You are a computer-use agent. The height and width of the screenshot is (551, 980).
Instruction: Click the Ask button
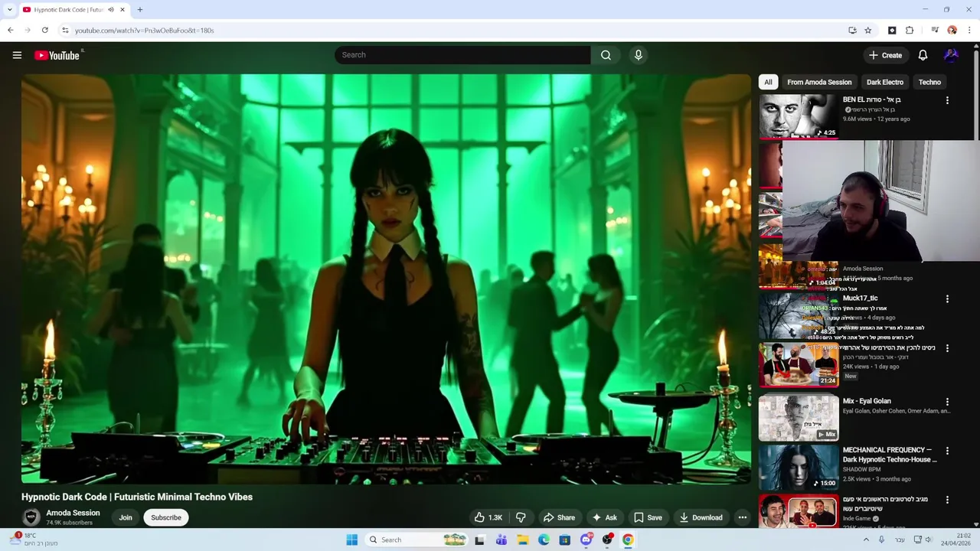click(605, 517)
